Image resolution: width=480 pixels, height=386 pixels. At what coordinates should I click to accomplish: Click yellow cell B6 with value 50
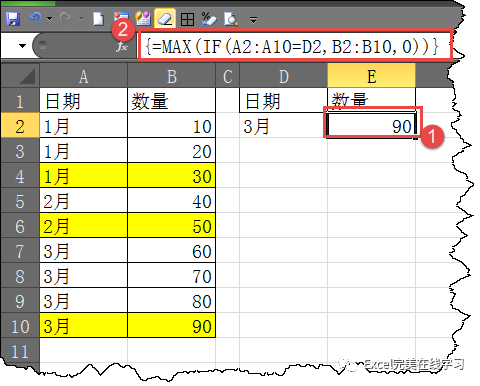[x=172, y=225]
